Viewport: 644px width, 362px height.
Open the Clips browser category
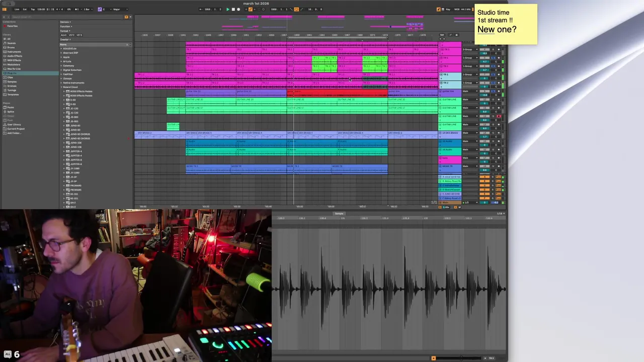click(9, 77)
